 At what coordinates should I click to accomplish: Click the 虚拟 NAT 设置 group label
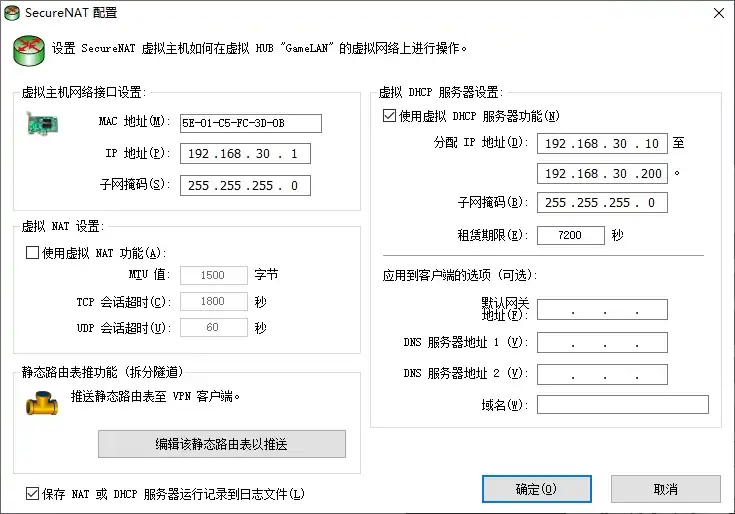(x=63, y=227)
